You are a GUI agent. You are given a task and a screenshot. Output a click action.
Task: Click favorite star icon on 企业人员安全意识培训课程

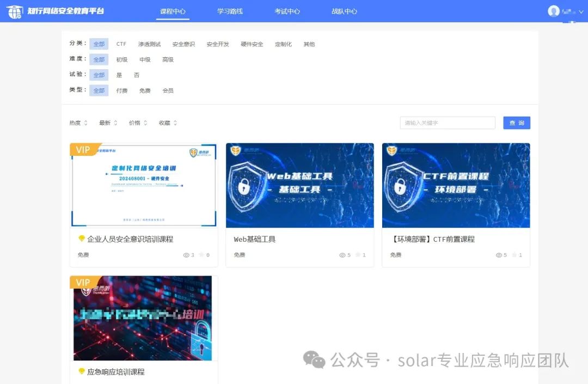click(201, 255)
